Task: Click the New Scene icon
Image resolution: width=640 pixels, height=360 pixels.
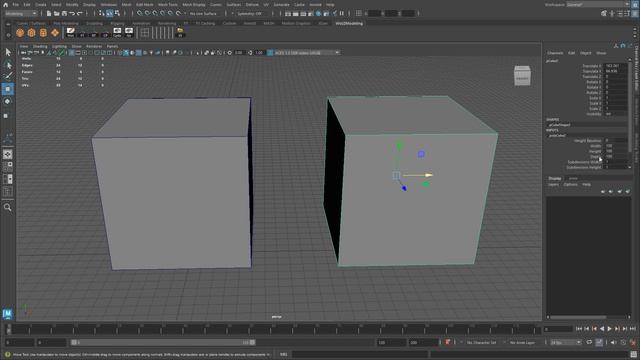Action: (x=49, y=13)
